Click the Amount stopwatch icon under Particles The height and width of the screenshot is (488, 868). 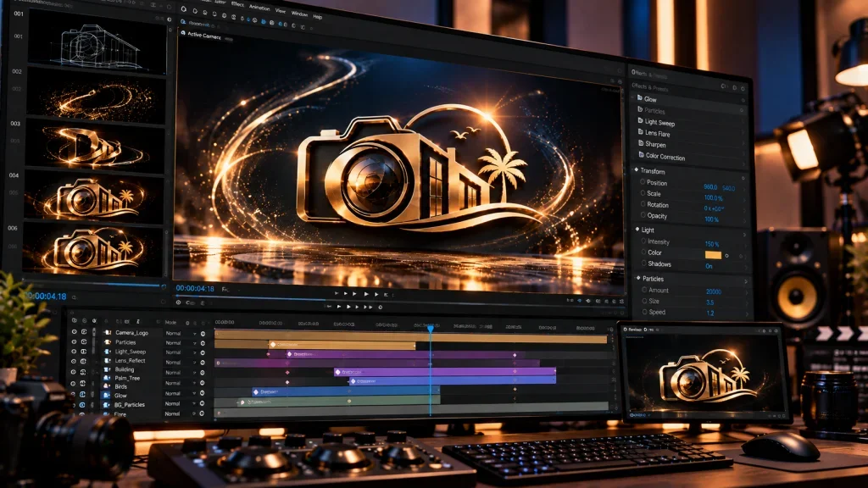(644, 290)
